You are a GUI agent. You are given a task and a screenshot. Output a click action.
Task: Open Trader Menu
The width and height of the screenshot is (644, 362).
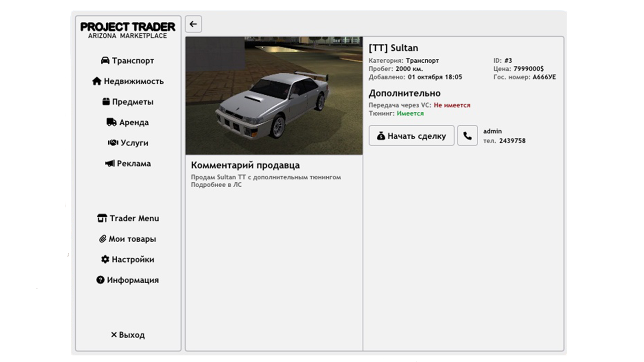(x=128, y=218)
